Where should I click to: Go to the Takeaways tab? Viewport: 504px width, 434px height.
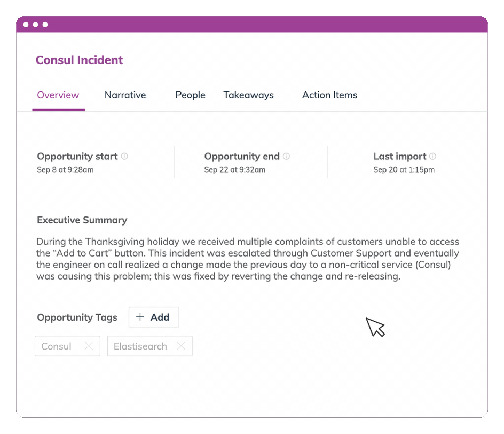coord(248,95)
